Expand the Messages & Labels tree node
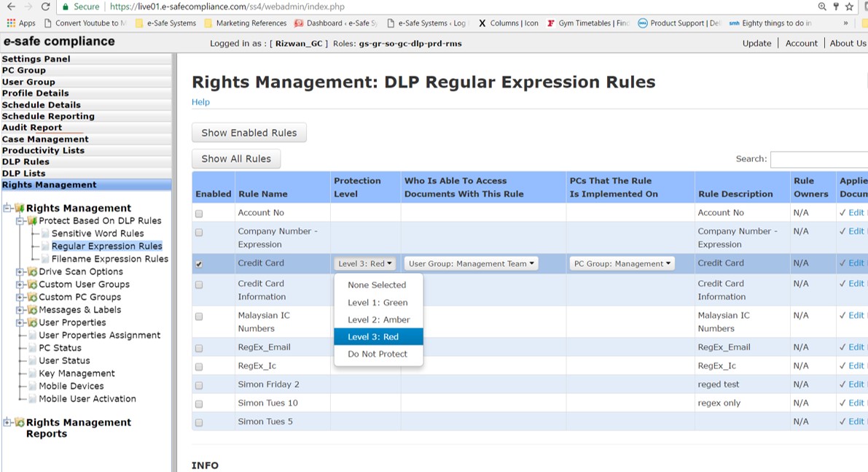Screen dimensions: 868x472 (x=20, y=310)
